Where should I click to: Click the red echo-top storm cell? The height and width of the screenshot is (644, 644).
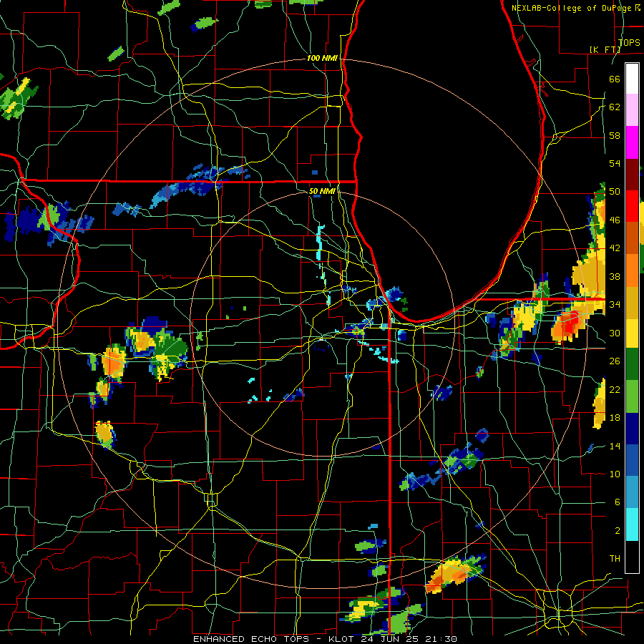(x=570, y=322)
